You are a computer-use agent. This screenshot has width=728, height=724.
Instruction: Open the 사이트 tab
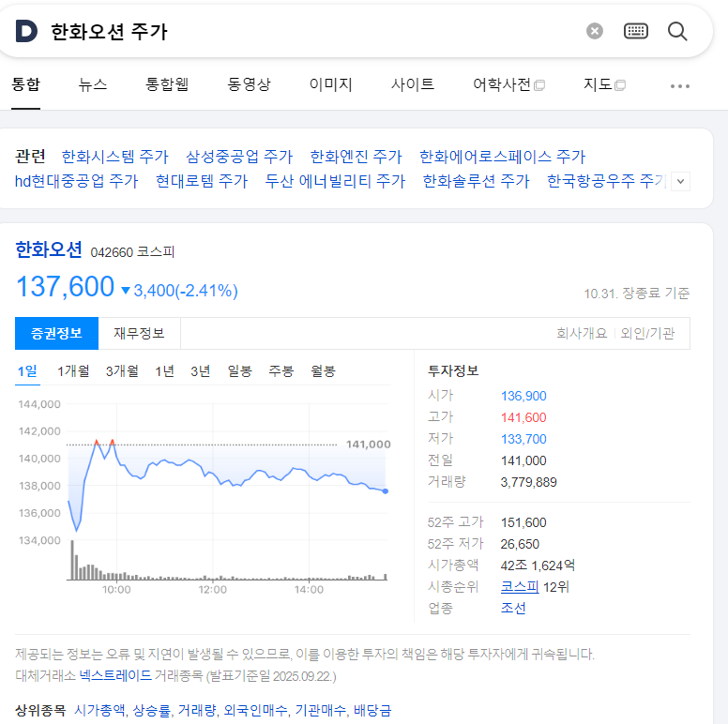coord(412,84)
